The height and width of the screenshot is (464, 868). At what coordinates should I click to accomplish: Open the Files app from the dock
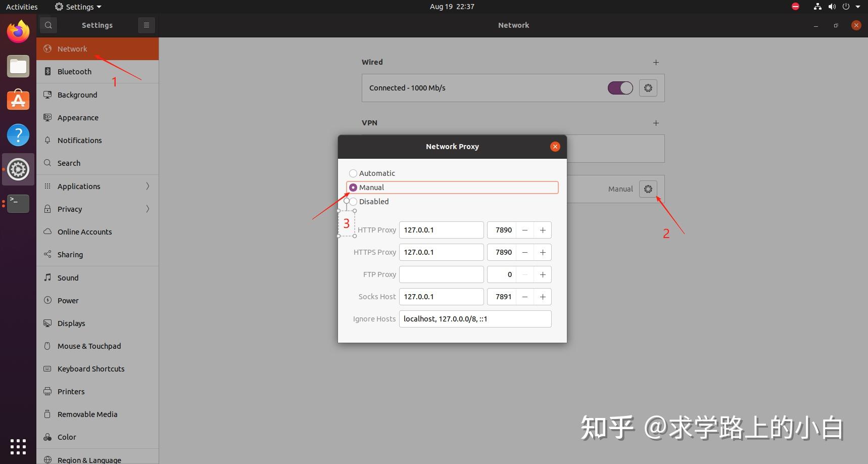tap(18, 66)
